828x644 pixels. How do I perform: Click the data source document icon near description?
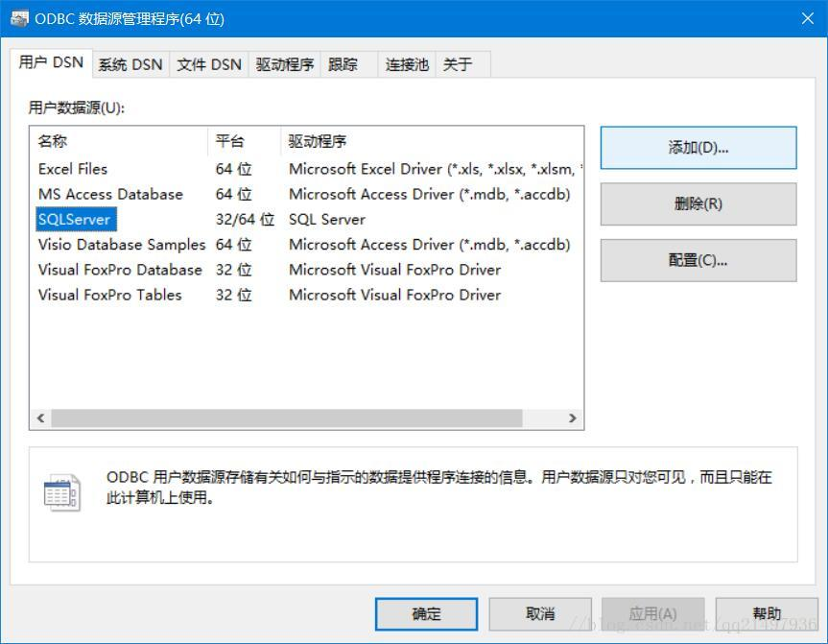click(x=59, y=491)
